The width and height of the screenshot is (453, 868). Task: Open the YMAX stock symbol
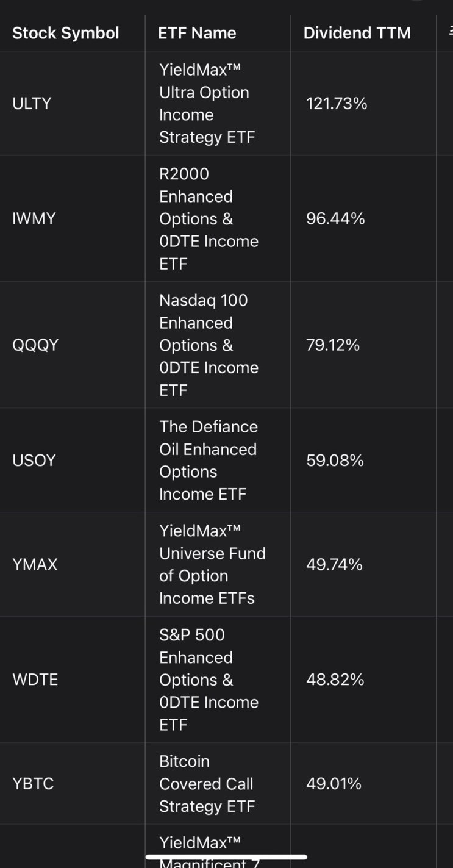click(x=35, y=565)
